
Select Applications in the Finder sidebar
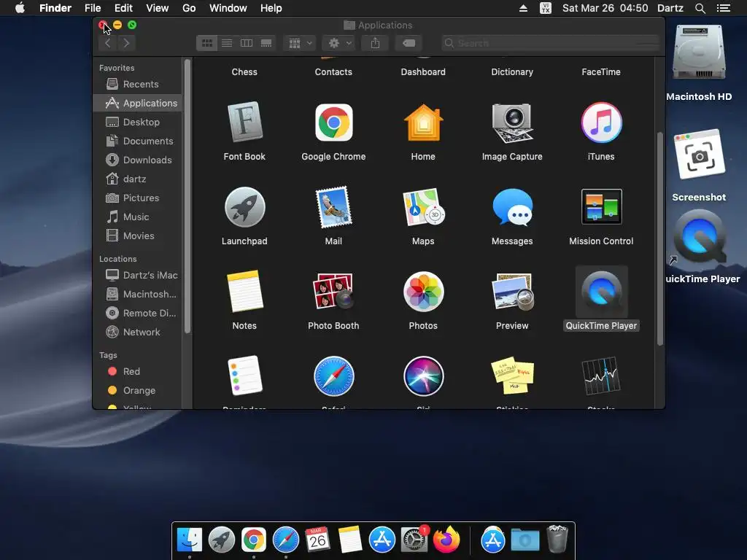tap(137, 103)
